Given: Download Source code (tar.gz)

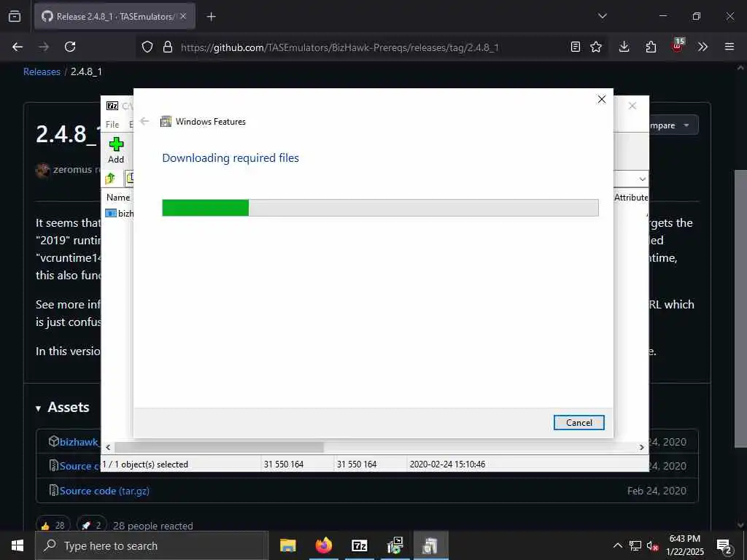Looking at the screenshot, I should click(x=104, y=491).
